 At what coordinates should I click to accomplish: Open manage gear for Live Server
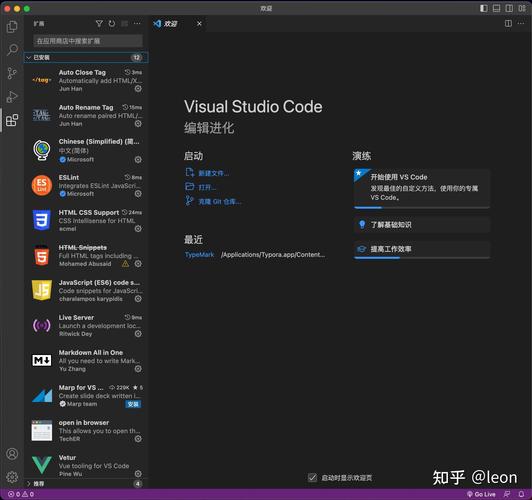(x=138, y=334)
